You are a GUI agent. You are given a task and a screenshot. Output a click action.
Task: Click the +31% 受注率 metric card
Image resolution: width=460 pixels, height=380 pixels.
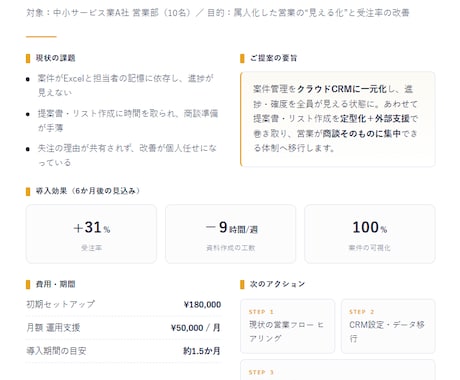coord(91,234)
